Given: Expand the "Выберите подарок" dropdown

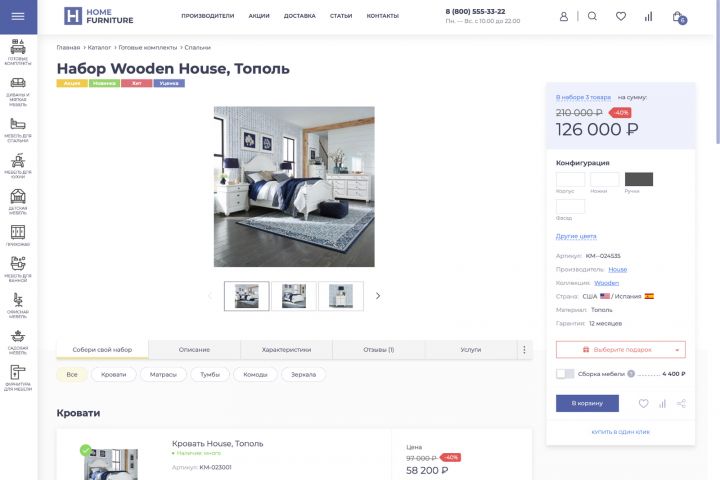Looking at the screenshot, I should (620, 350).
